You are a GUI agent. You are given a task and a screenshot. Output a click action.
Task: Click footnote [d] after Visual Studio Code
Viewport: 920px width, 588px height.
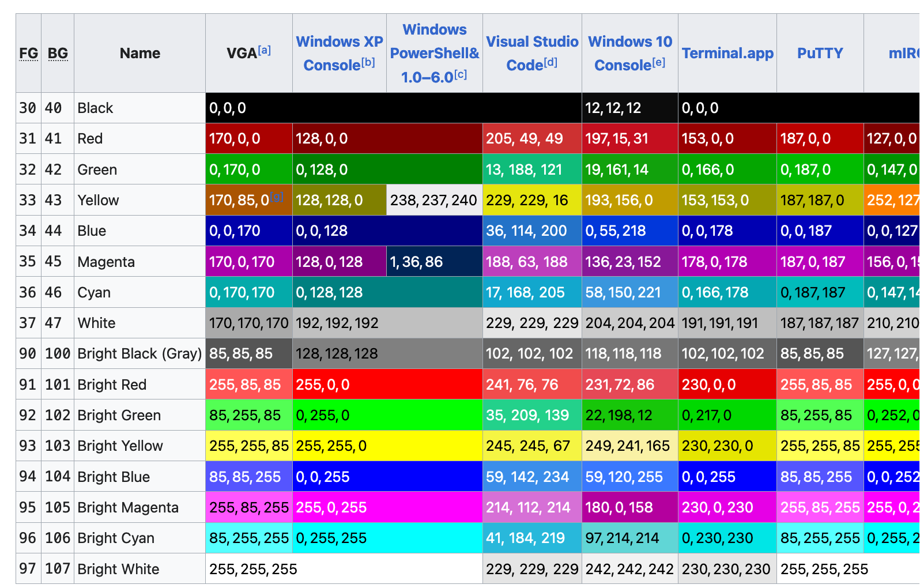[x=551, y=62]
